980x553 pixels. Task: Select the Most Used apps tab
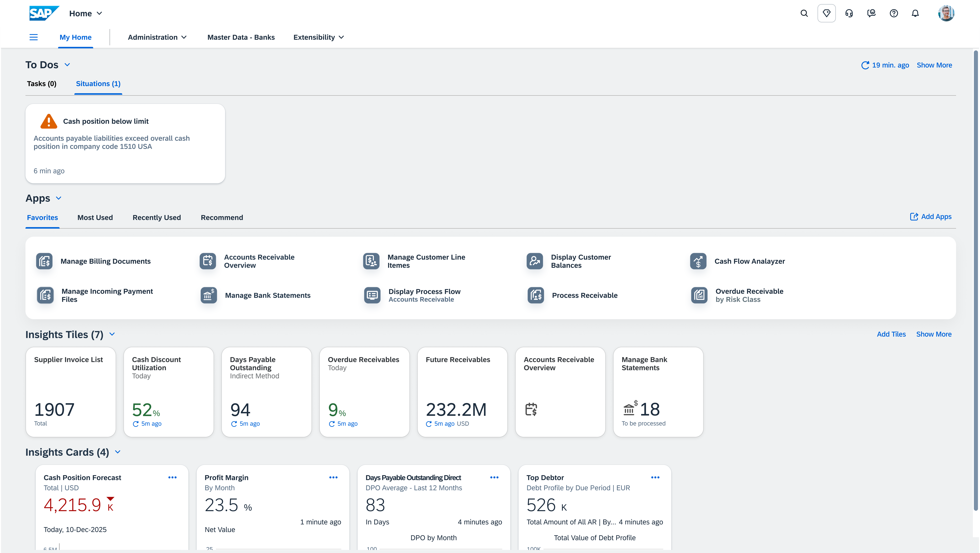point(95,218)
